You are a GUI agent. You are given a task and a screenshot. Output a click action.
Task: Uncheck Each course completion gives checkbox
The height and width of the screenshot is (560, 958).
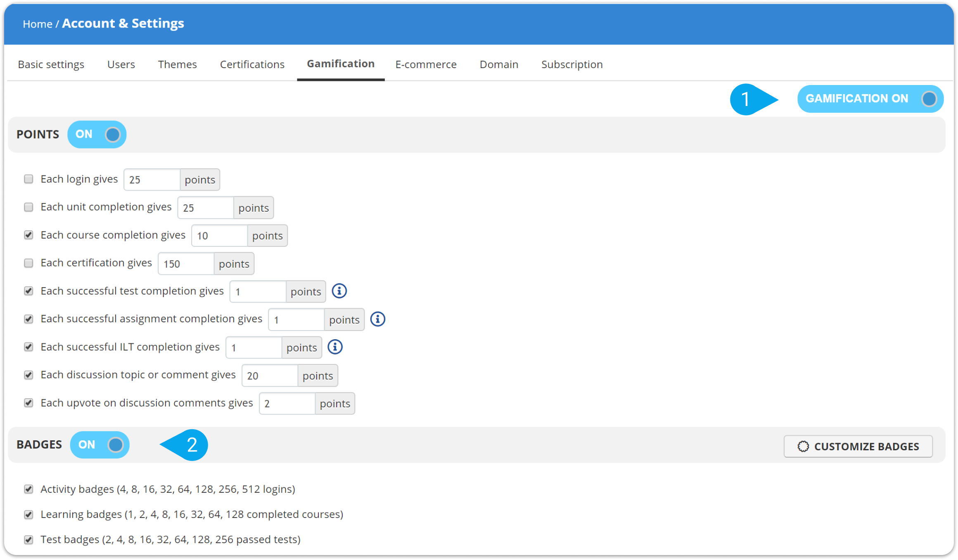click(x=28, y=235)
